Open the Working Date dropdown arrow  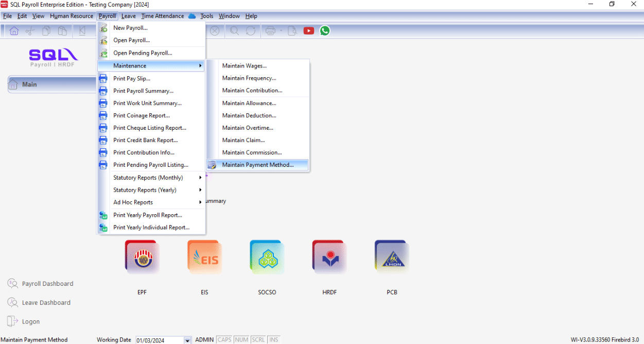(x=187, y=340)
